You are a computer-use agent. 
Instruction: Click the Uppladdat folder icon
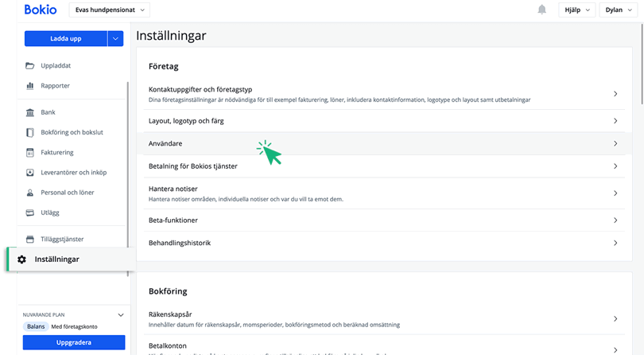pyautogui.click(x=30, y=65)
